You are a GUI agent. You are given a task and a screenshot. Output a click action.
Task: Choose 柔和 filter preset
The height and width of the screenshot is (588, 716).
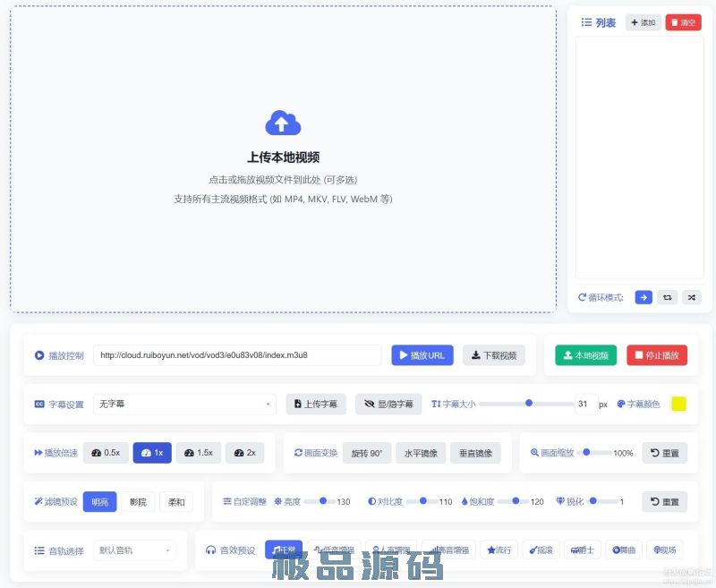175,502
